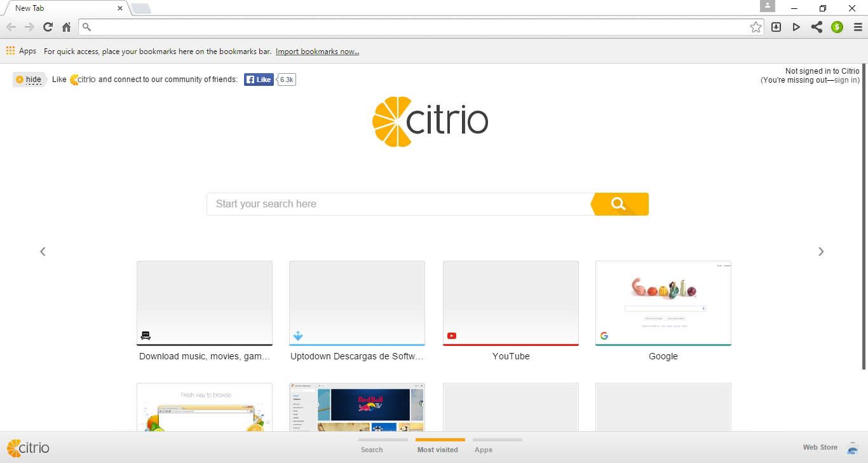Bookmark this page with the star icon

(x=756, y=27)
